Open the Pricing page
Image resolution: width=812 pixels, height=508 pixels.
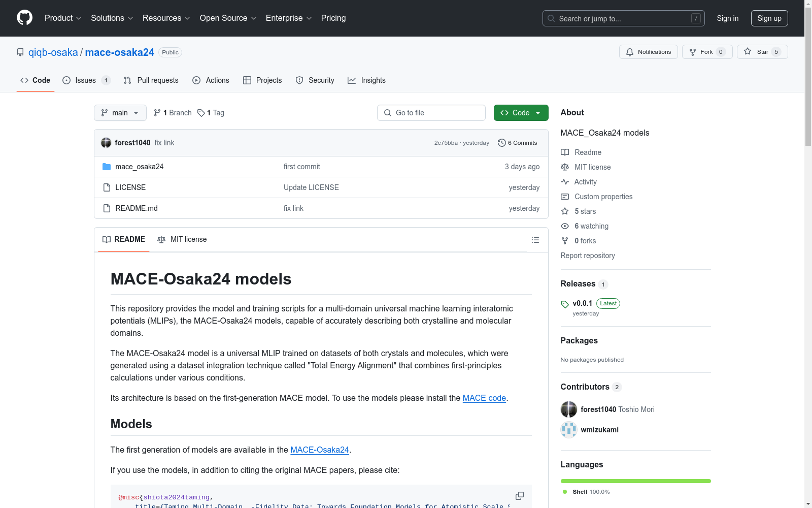[333, 18]
